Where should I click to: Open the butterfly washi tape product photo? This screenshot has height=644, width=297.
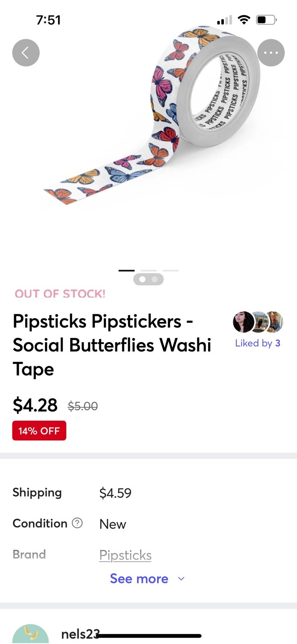[161, 121]
